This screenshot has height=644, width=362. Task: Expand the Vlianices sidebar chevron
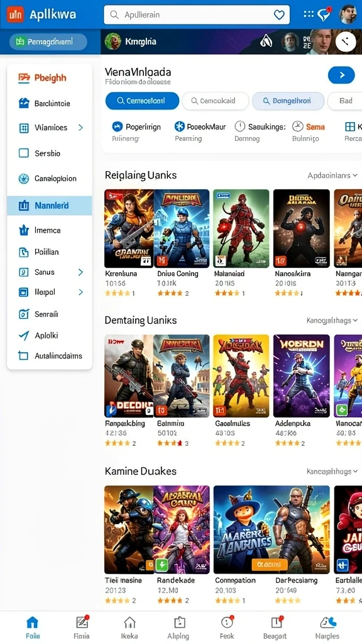tap(81, 128)
